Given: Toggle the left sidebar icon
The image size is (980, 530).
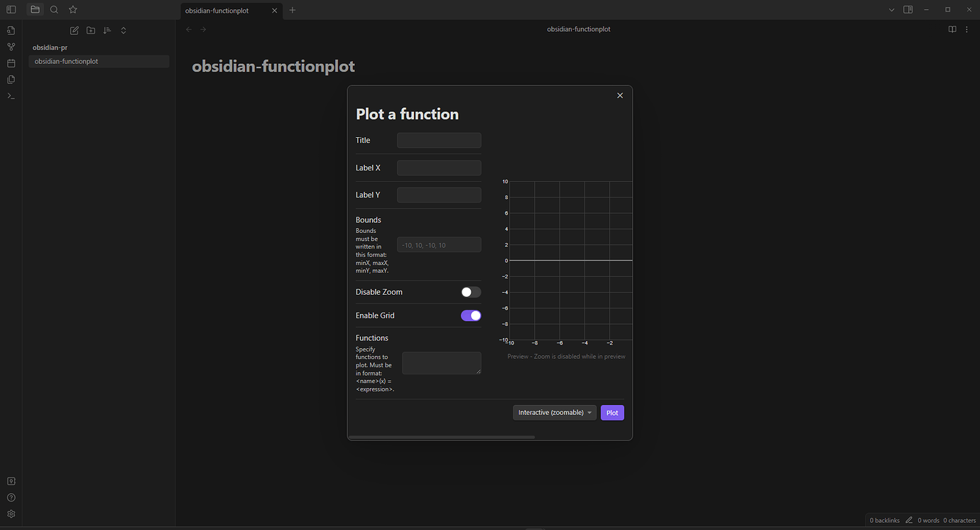Looking at the screenshot, I should pos(11,10).
